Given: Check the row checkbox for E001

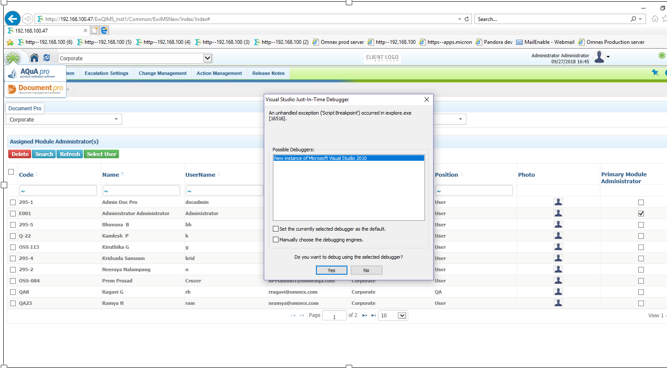Looking at the screenshot, I should (13, 214).
